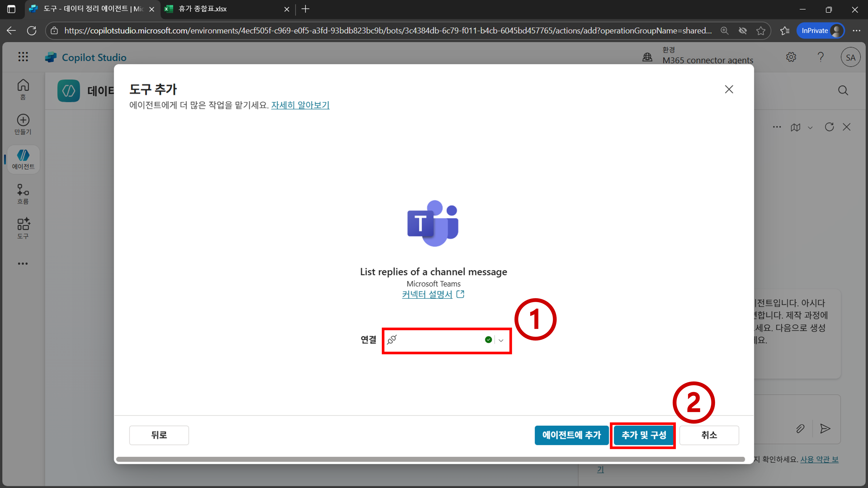The width and height of the screenshot is (868, 488).
Task: Click the attachment paperclip icon
Action: (800, 428)
